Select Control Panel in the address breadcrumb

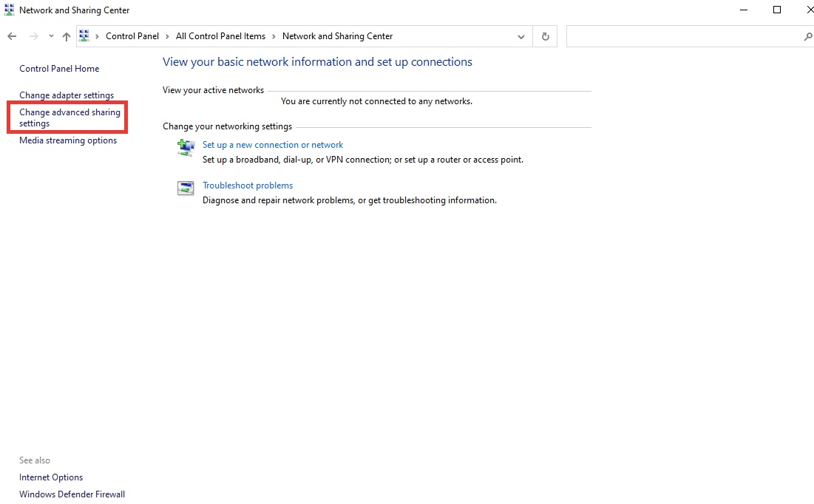pos(132,36)
